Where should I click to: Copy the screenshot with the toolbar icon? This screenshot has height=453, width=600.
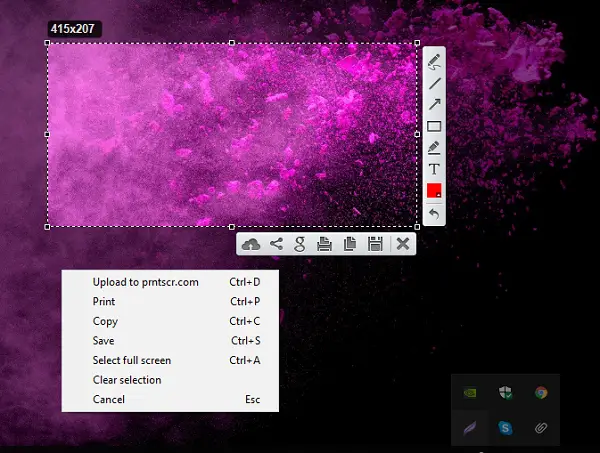[x=350, y=244]
